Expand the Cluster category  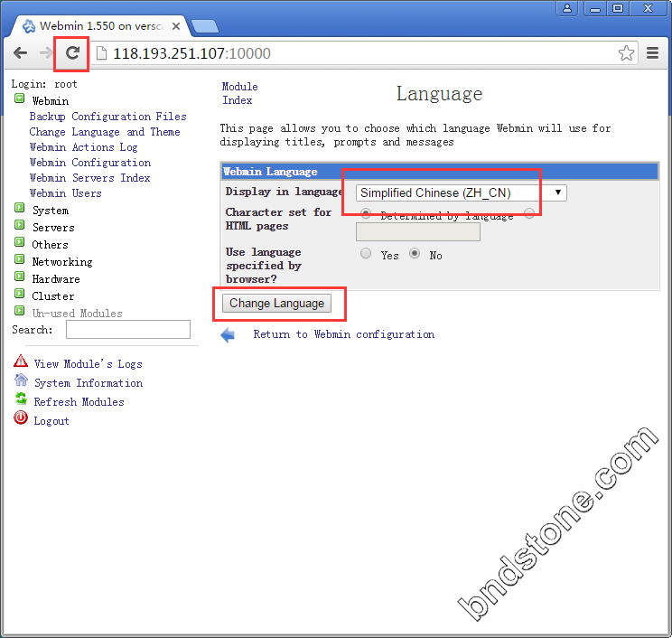[19, 294]
